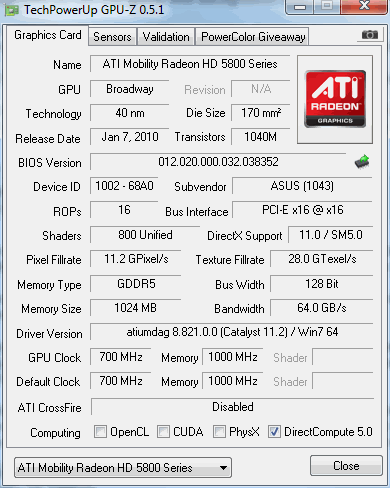Select the DirectX Support value 11.0 / SM5.0

pos(331,235)
